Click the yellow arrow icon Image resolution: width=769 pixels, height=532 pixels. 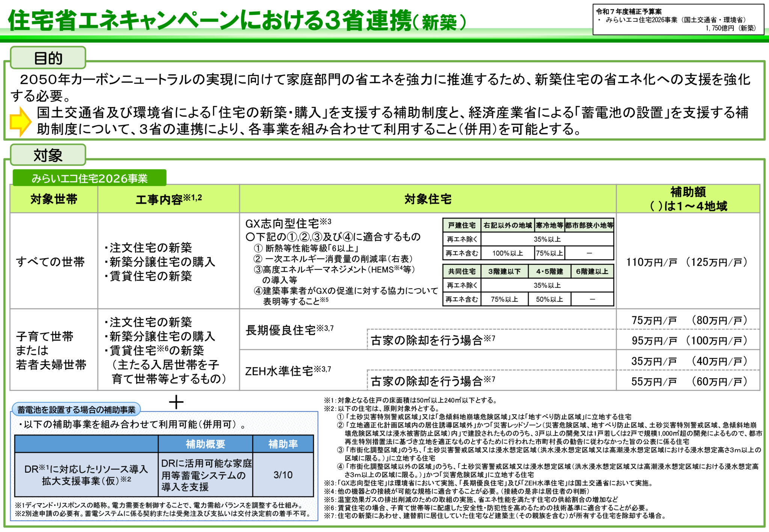(x=20, y=122)
